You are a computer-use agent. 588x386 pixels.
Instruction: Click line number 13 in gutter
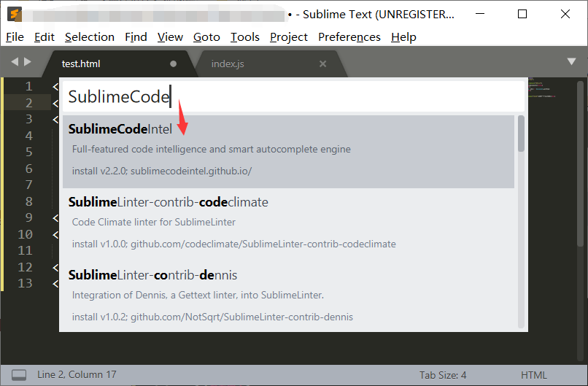[25, 283]
